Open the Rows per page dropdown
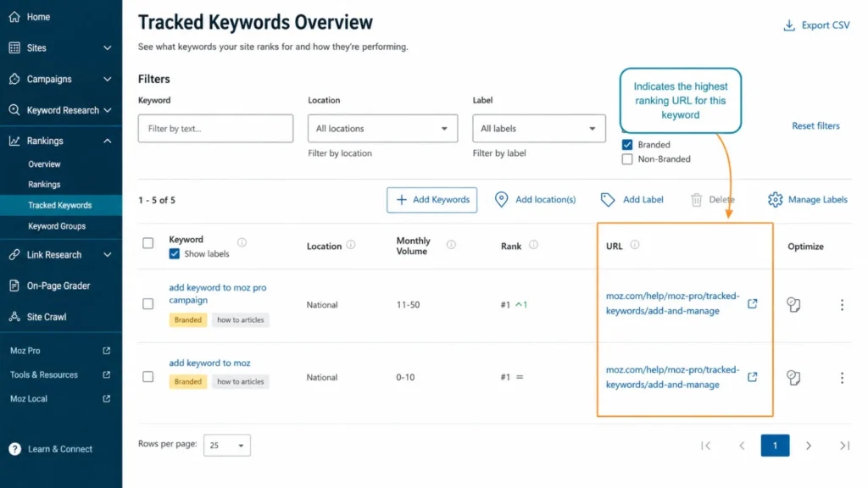Screen dimensions: 868x488 227,445
